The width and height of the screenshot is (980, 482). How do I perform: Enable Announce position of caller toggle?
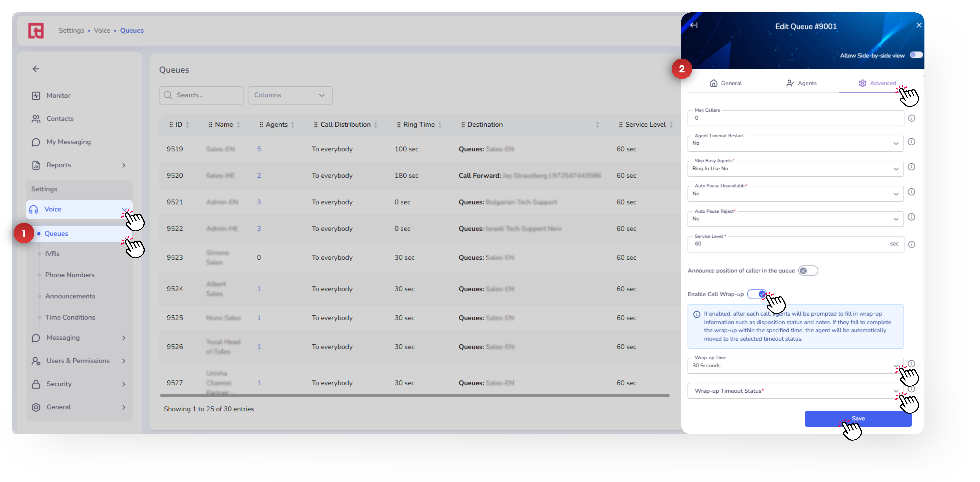tap(808, 271)
